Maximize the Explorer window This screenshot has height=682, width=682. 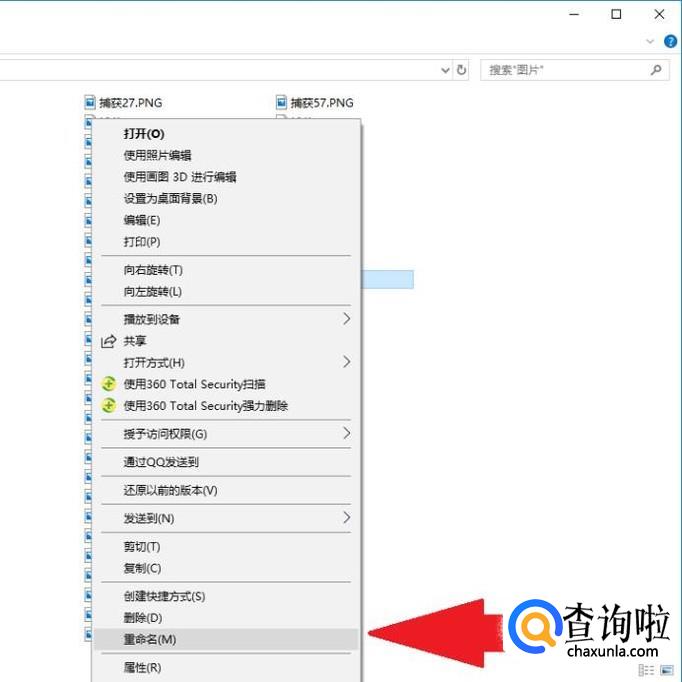pos(616,14)
